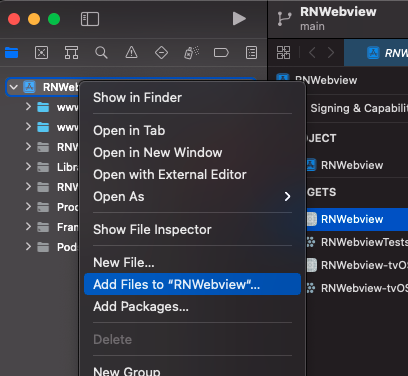Click the source control branch icon
This screenshot has width=408, height=376.
284,19
